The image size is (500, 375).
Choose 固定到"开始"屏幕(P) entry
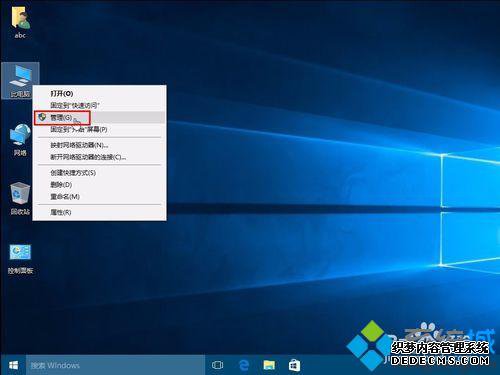coord(99,130)
